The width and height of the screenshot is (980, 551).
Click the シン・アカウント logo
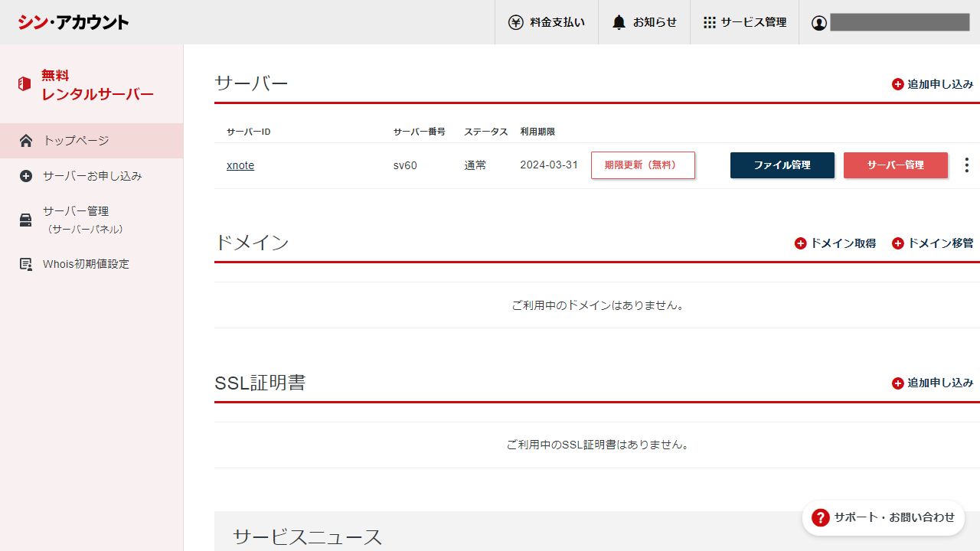[x=73, y=22]
